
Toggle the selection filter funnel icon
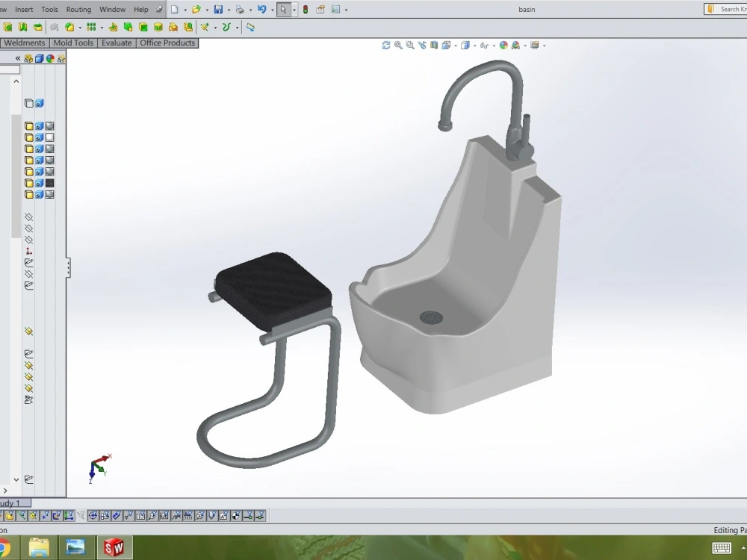coord(81,516)
